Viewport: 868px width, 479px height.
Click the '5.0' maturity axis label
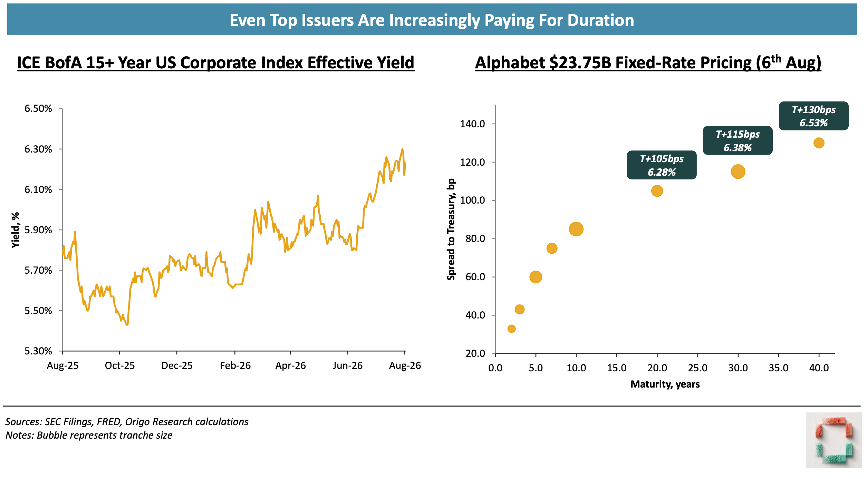click(x=536, y=368)
